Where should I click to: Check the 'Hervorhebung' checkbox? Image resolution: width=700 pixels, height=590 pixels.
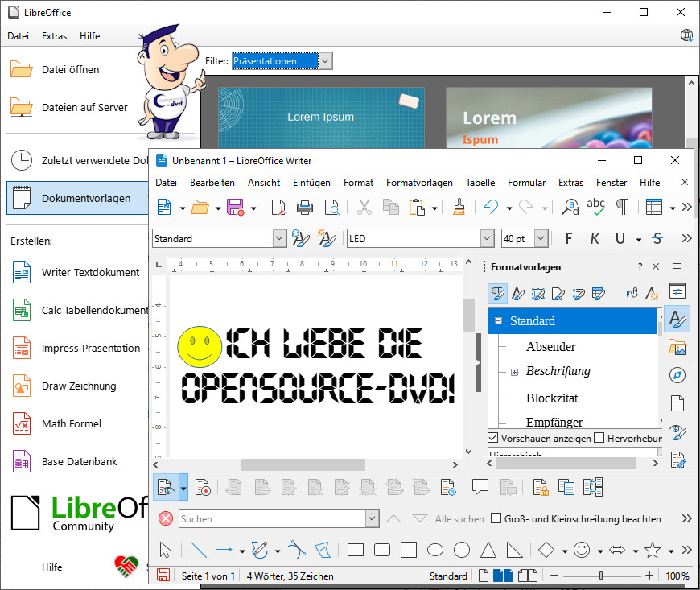(599, 438)
